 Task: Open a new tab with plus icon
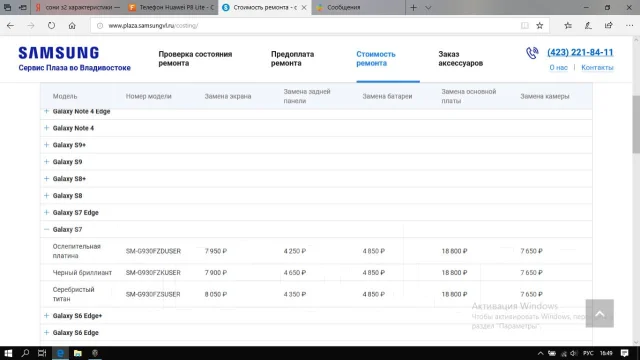(x=413, y=7)
